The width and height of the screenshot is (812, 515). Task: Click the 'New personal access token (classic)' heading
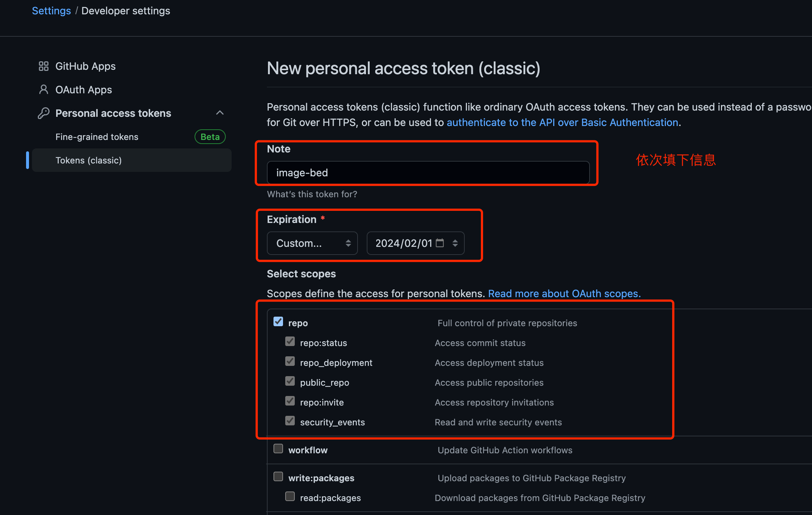tap(403, 68)
